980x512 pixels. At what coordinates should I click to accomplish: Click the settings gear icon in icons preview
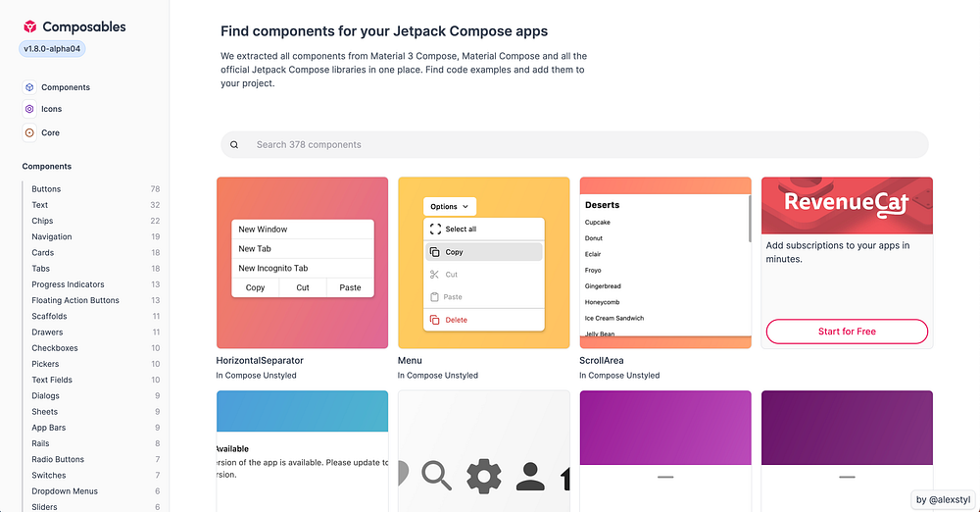pyautogui.click(x=482, y=476)
